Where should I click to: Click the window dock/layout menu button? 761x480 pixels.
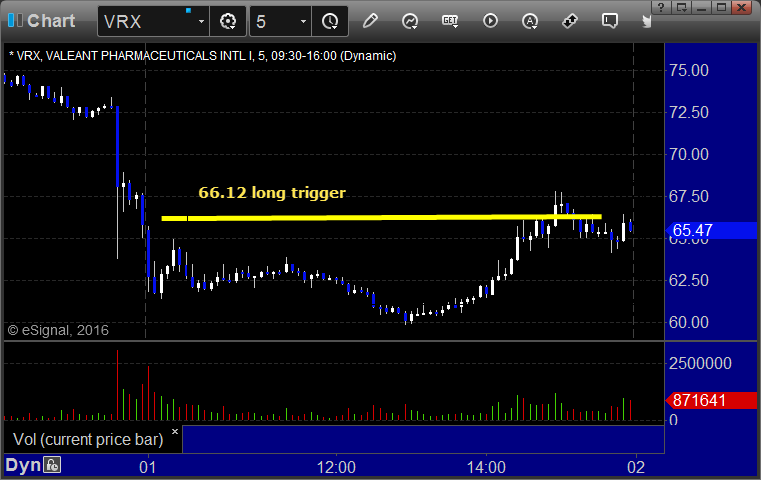682,7
